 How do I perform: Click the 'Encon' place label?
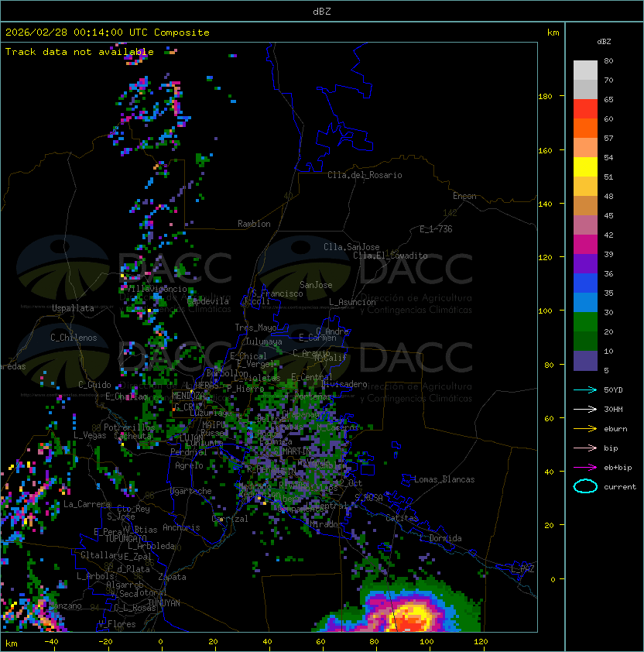pyautogui.click(x=464, y=196)
